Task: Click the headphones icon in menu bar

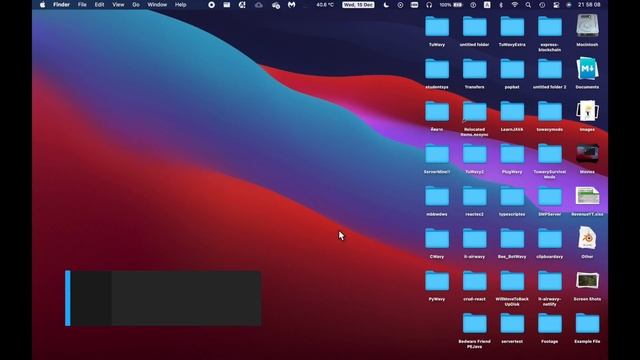Action: pyautogui.click(x=429, y=5)
